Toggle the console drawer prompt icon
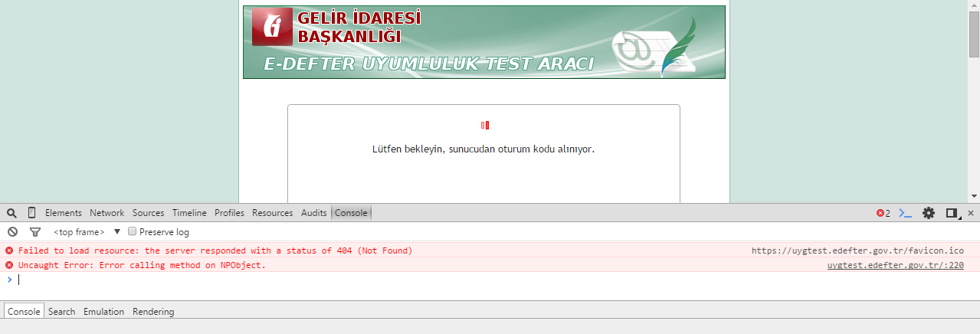The image size is (980, 334). point(905,213)
